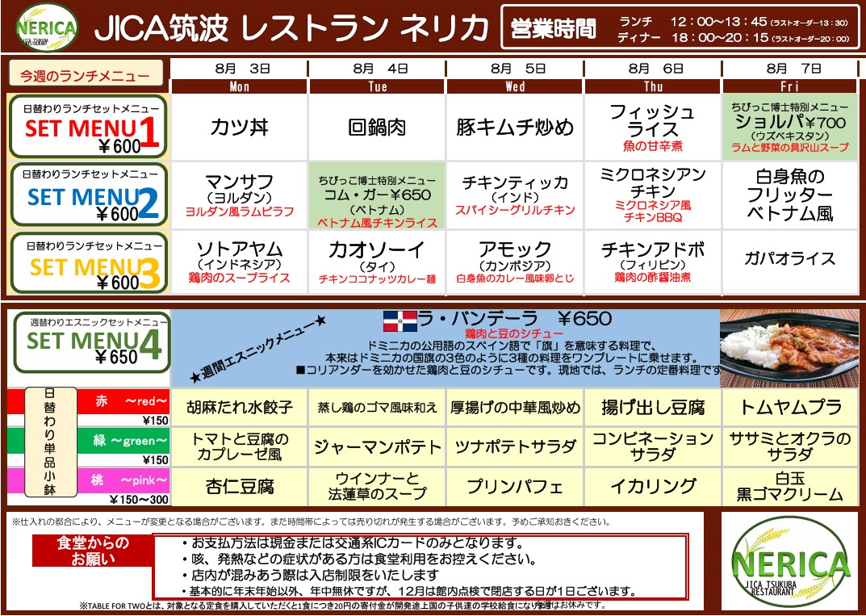Select the トムヤムプラ side dish
Viewport: 866px width, 616px height.
coord(790,407)
